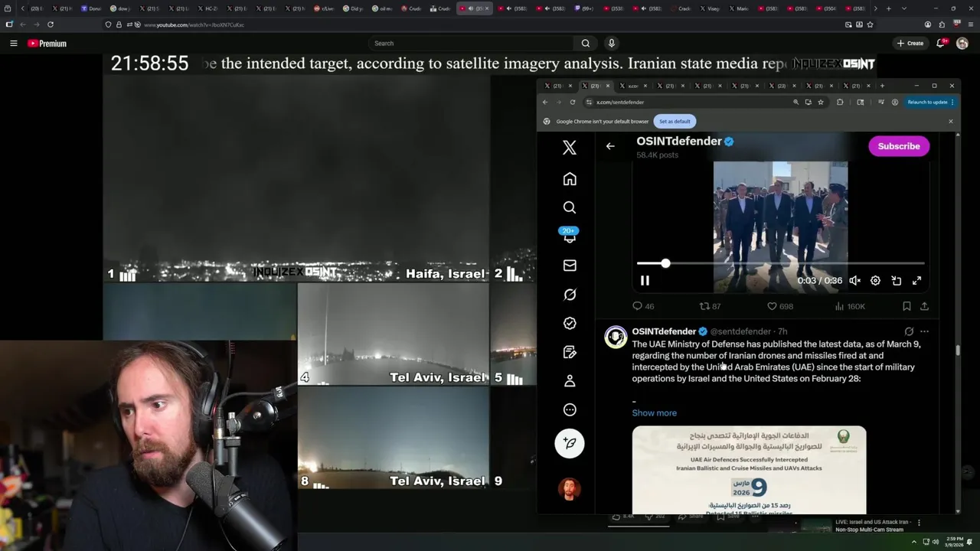The width and height of the screenshot is (980, 551).
Task: Open the More circle menu in X sidebar
Action: [x=570, y=410]
